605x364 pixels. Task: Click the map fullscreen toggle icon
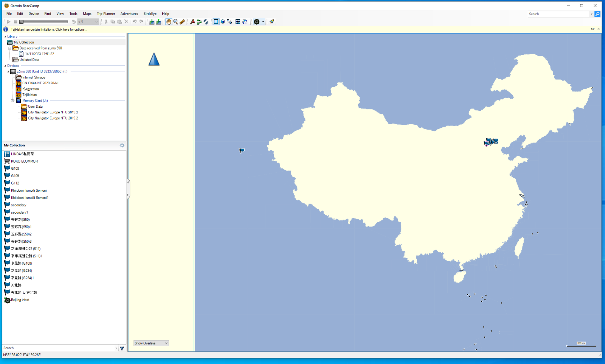(238, 22)
